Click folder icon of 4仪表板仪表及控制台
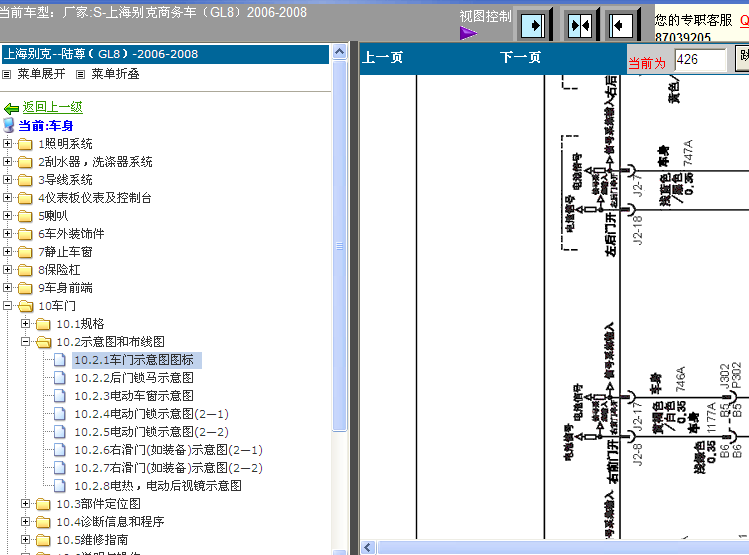749x555 pixels. point(25,198)
